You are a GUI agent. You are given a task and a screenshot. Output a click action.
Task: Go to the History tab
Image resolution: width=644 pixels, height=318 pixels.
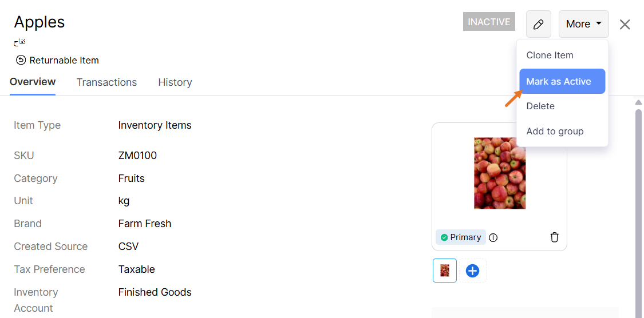pyautogui.click(x=175, y=82)
